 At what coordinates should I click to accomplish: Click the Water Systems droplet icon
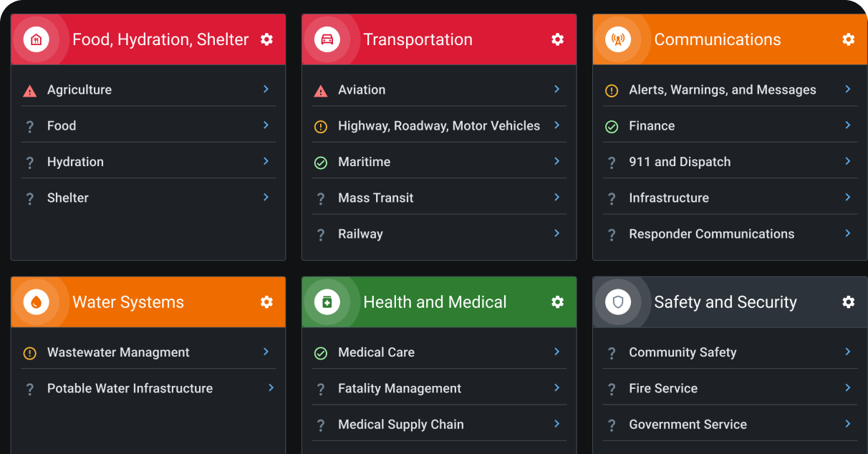coord(36,302)
